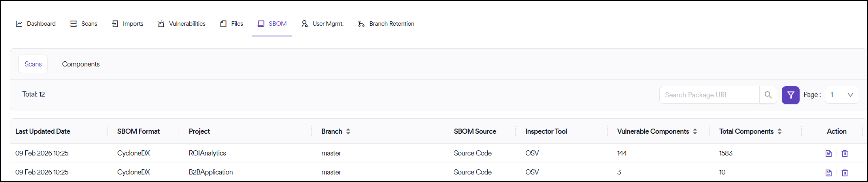Switch to Vulnerabilities tab
The image size is (868, 182).
pos(182,24)
